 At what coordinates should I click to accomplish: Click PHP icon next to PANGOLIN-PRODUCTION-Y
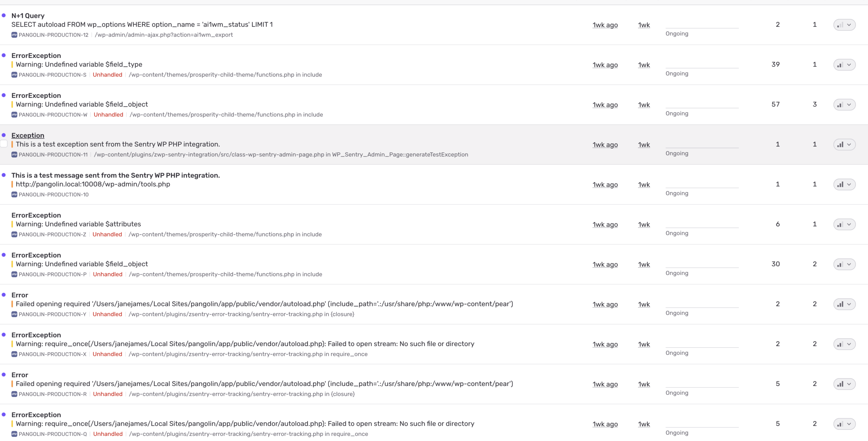click(x=14, y=314)
